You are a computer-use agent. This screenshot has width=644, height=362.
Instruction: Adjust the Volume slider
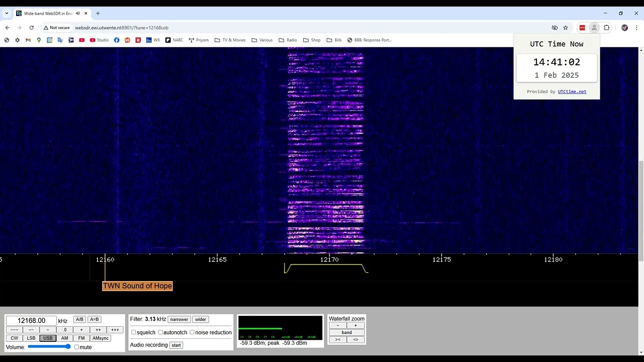click(x=49, y=347)
